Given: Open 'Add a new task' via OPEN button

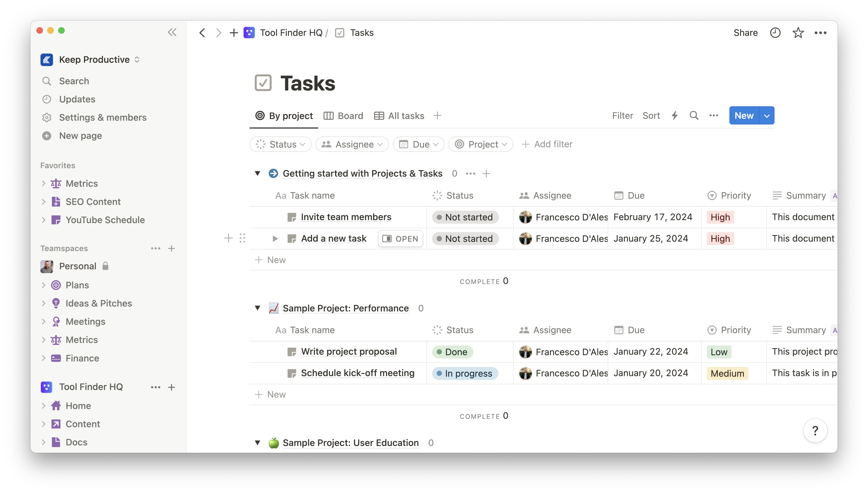Looking at the screenshot, I should (x=400, y=238).
